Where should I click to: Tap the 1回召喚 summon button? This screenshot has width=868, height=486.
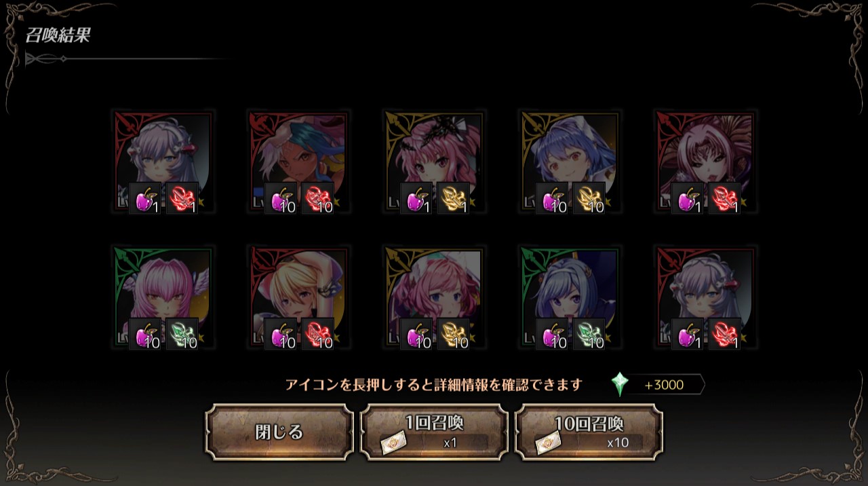click(x=434, y=432)
